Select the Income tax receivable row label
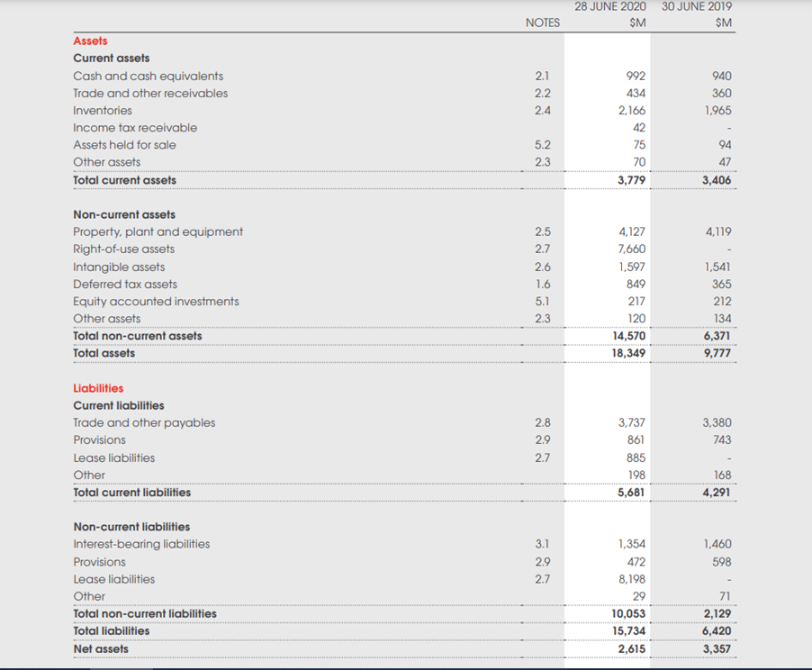Screen dimensions: 812x670 tap(135, 127)
